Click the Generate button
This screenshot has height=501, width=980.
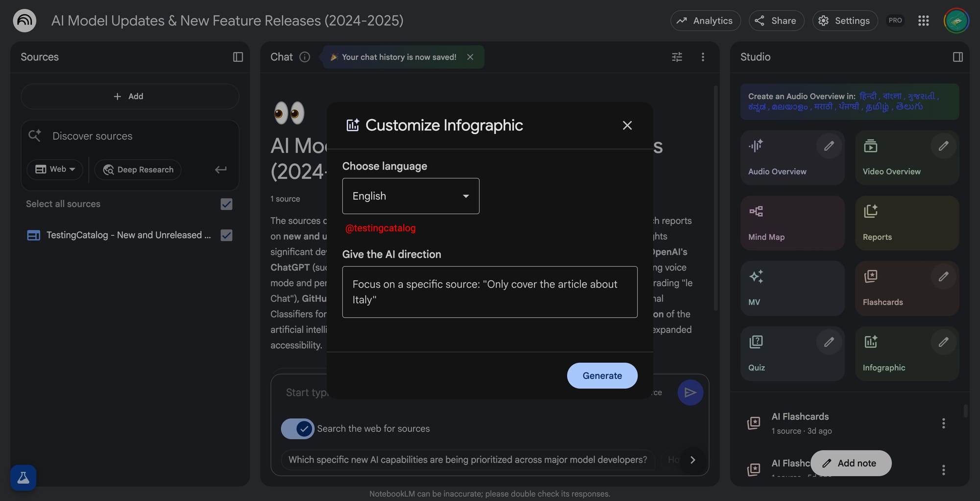coord(602,376)
